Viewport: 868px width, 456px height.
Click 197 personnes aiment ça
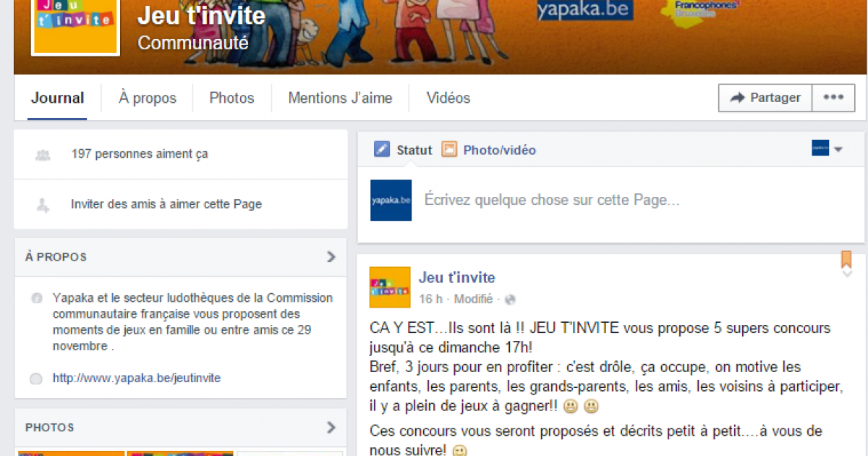(140, 154)
